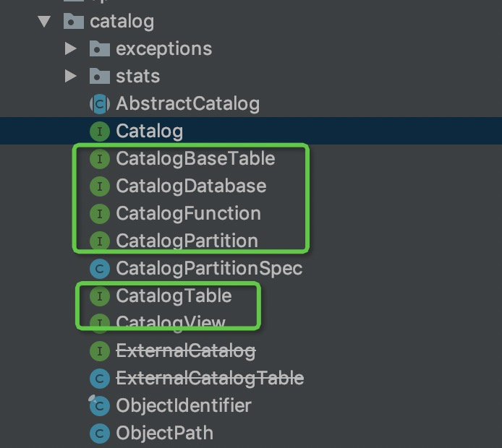Select the CatalogTable interface file
The width and height of the screenshot is (502, 448).
174,296
